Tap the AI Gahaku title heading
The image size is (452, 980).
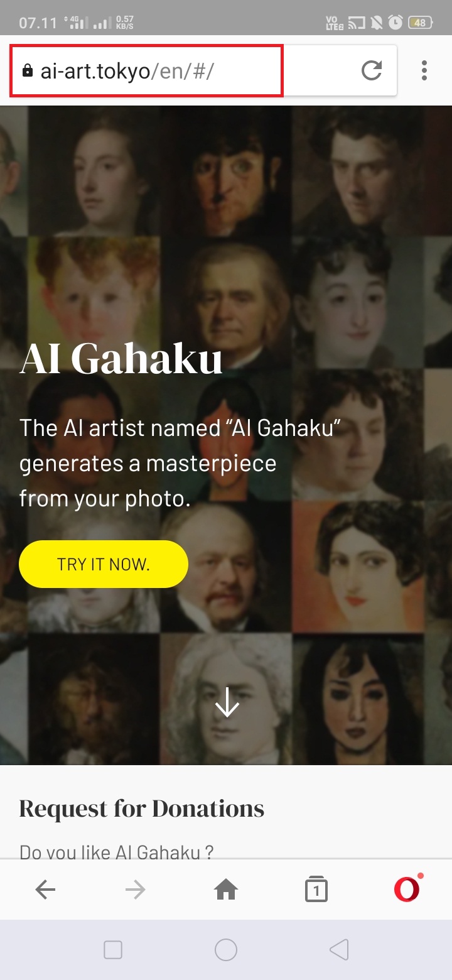click(121, 359)
